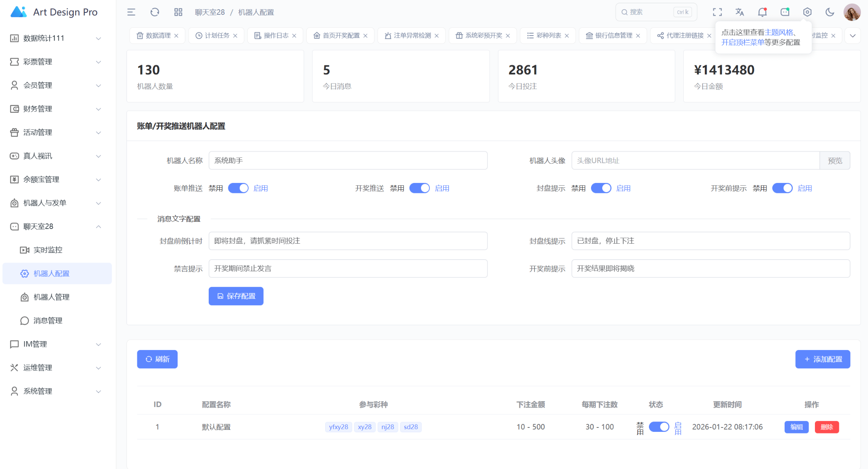This screenshot has height=469, width=868.
Task: Click the settings hexagon icon
Action: (807, 12)
